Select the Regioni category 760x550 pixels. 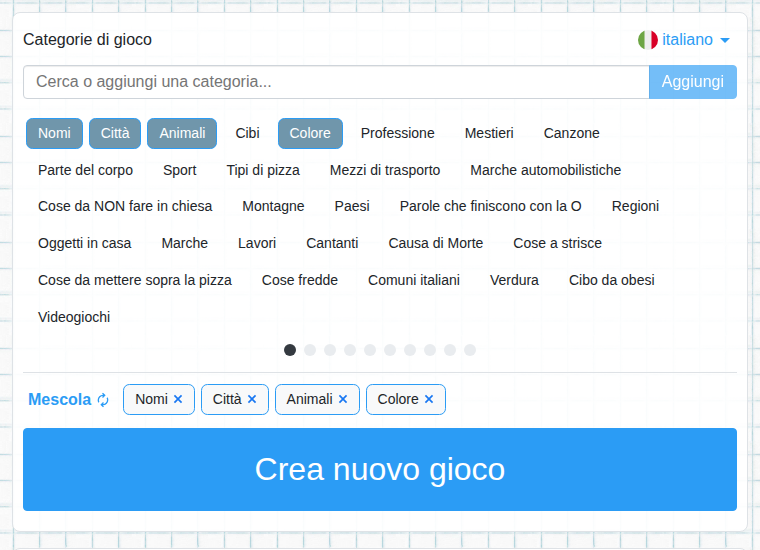[x=635, y=206]
